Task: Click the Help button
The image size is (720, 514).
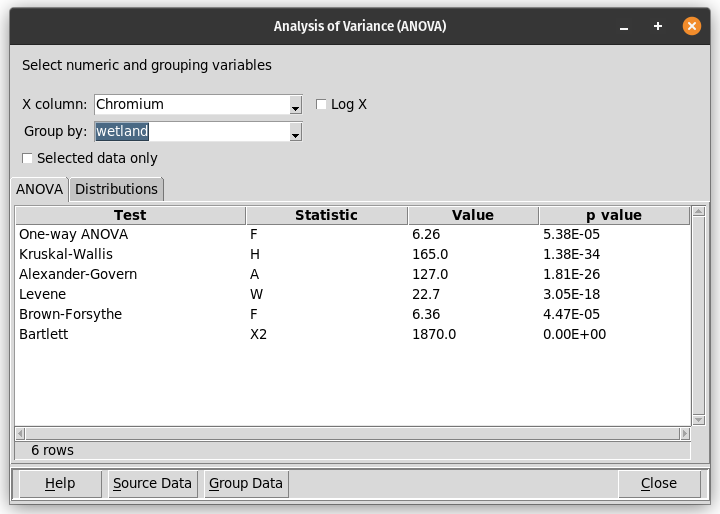Action: [60, 483]
